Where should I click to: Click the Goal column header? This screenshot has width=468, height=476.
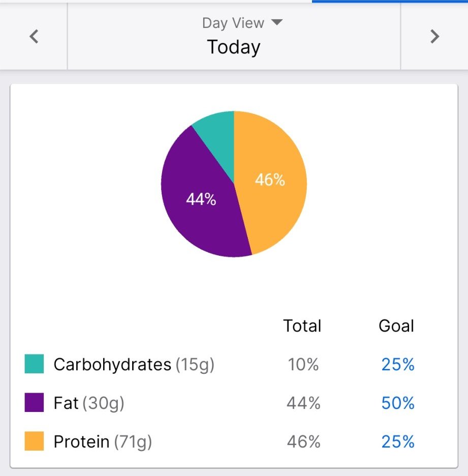coord(396,325)
